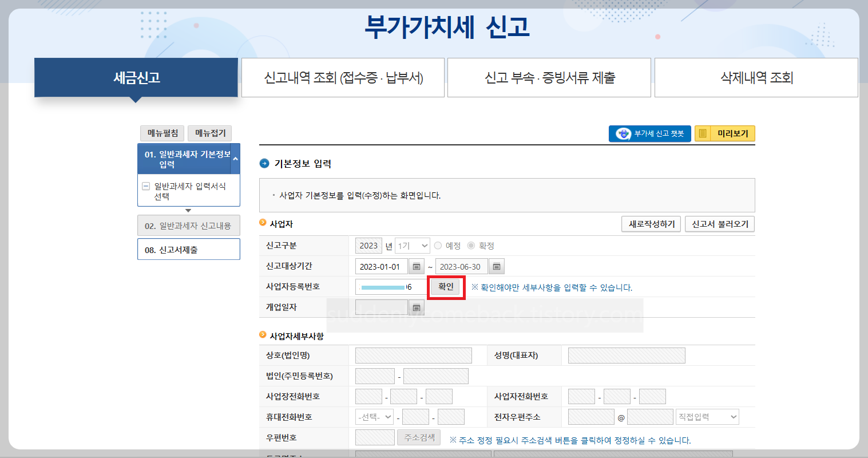
Task: Switch to the 삭제내역 조회 tab
Action: click(755, 77)
